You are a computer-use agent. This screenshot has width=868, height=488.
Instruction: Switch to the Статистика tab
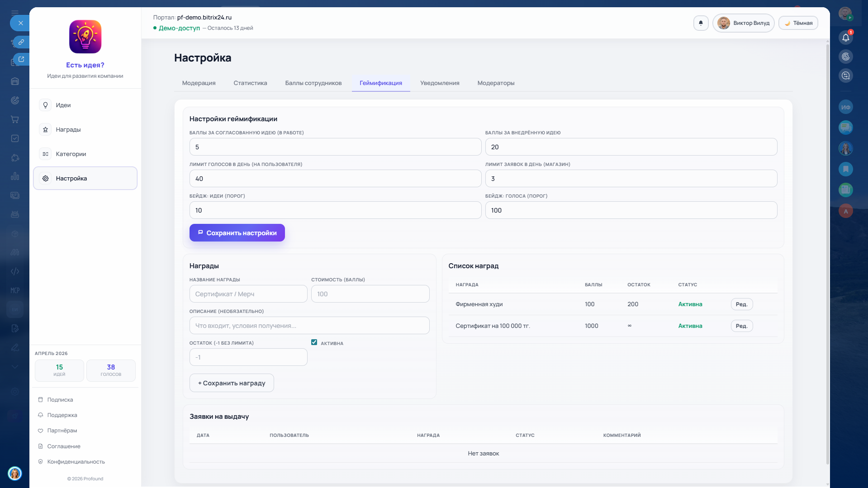point(250,83)
